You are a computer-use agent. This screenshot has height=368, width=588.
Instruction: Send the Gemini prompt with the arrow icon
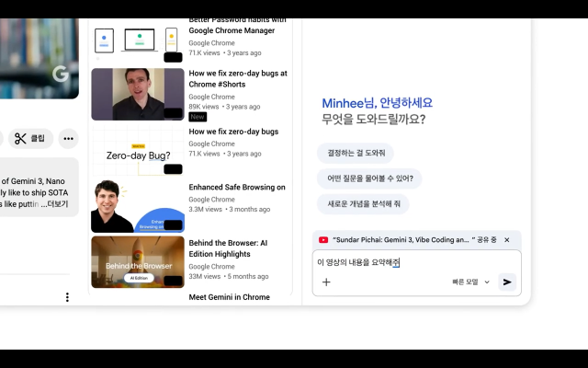pos(507,282)
